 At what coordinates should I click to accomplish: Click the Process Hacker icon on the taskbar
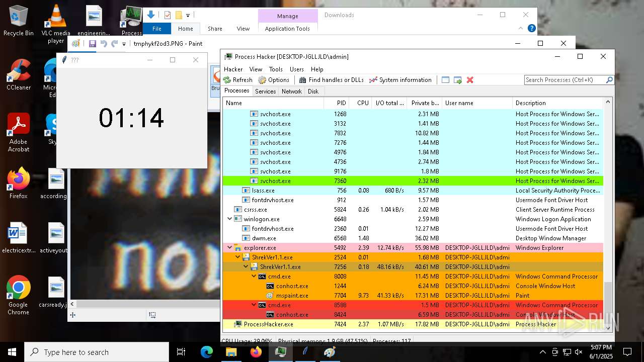pyautogui.click(x=280, y=352)
